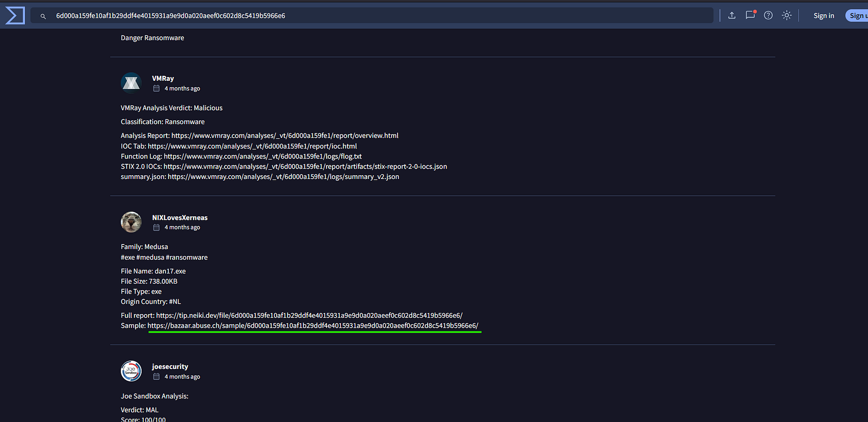Select the 'Danger Ransomware' comment text
Viewport: 868px width, 422px height.
click(152, 38)
